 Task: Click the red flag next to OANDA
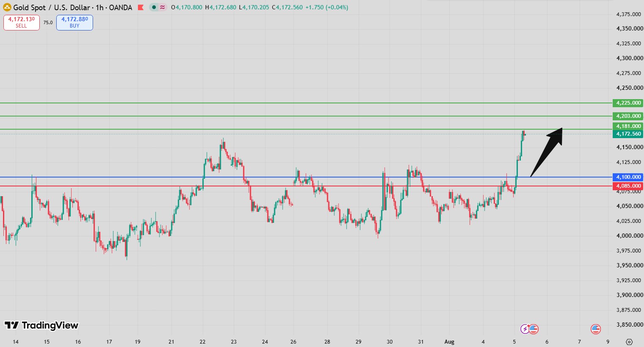141,7
